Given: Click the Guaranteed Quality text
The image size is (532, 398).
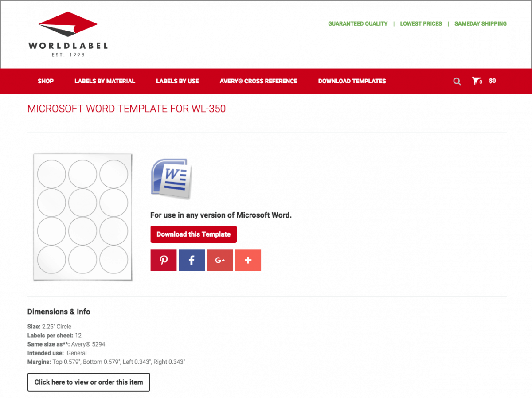Looking at the screenshot, I should point(358,24).
